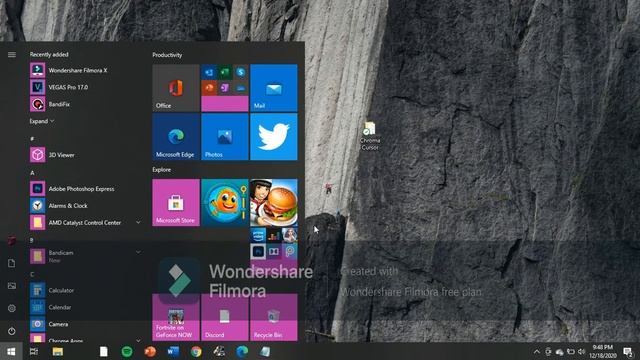Click the OneDrive icon in Office apps tile
The image size is (640, 360).
click(241, 88)
